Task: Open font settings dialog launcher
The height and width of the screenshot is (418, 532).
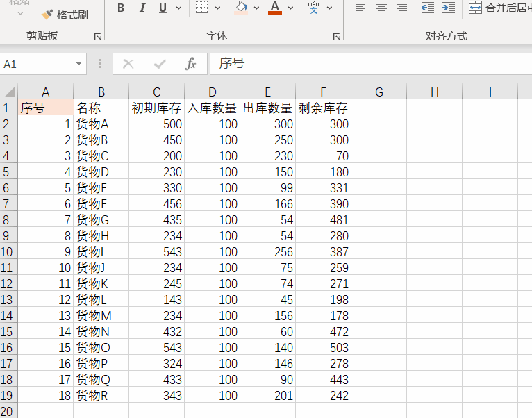Action: tap(337, 37)
